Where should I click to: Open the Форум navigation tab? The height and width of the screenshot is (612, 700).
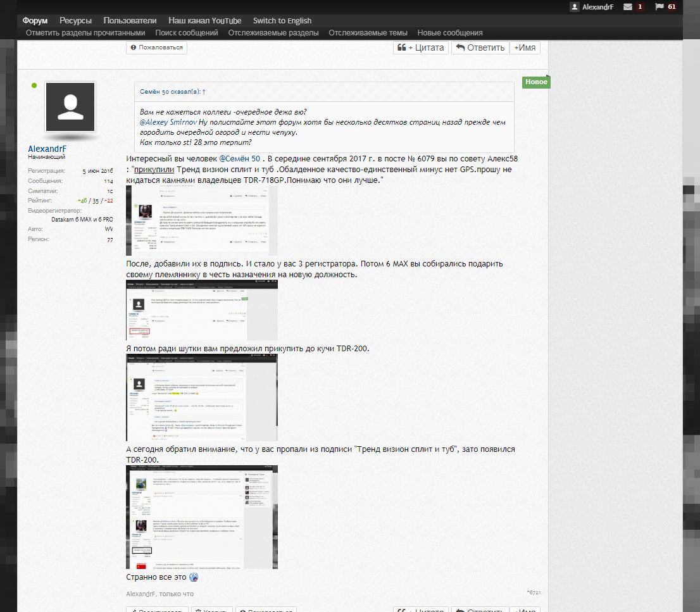35,20
